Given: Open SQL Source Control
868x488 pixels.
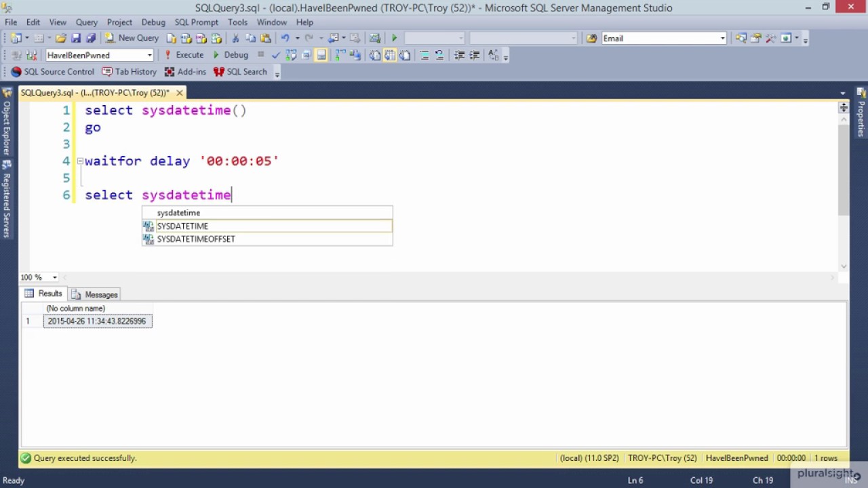Looking at the screenshot, I should (x=53, y=72).
